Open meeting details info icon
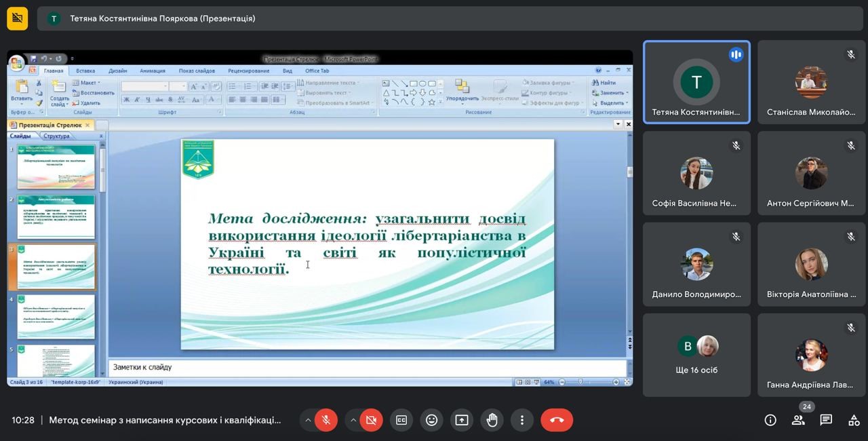The width and height of the screenshot is (868, 441). coord(770,420)
